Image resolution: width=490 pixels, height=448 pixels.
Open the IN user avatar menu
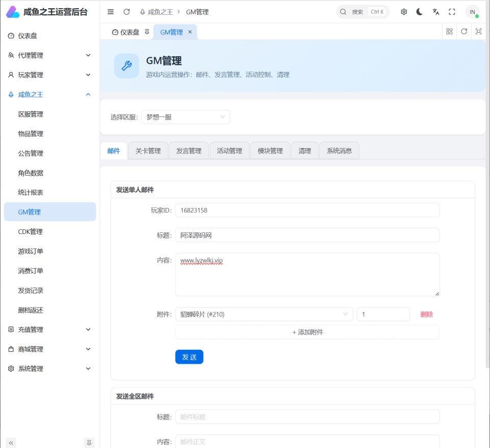pos(472,12)
